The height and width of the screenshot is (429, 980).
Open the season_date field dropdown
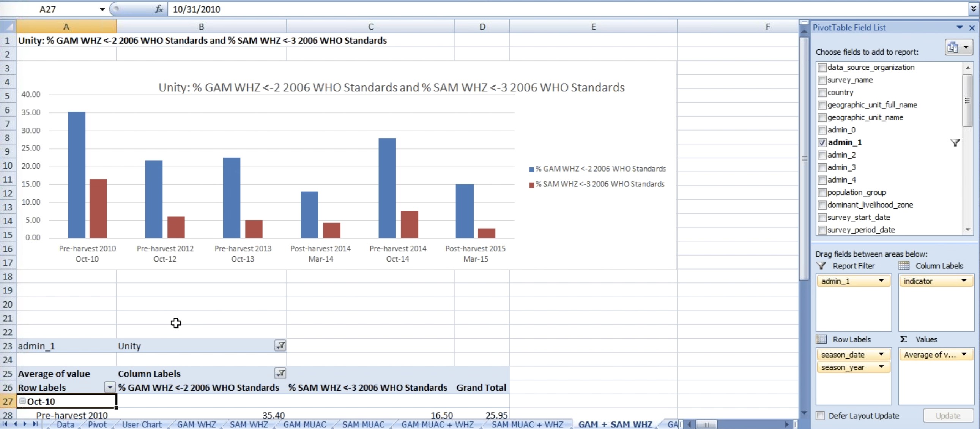pyautogui.click(x=881, y=354)
